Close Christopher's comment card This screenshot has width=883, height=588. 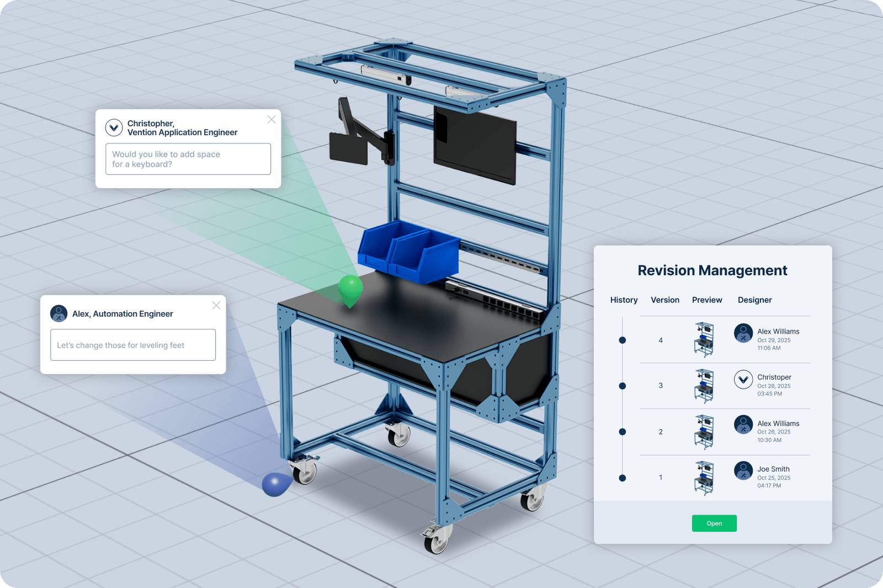tap(271, 120)
